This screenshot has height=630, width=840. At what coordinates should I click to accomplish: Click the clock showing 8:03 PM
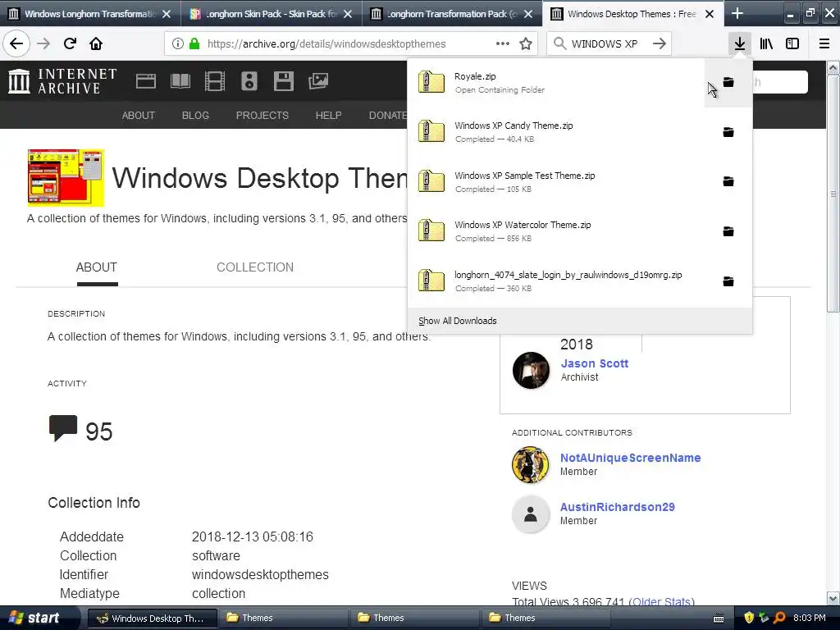coord(809,619)
